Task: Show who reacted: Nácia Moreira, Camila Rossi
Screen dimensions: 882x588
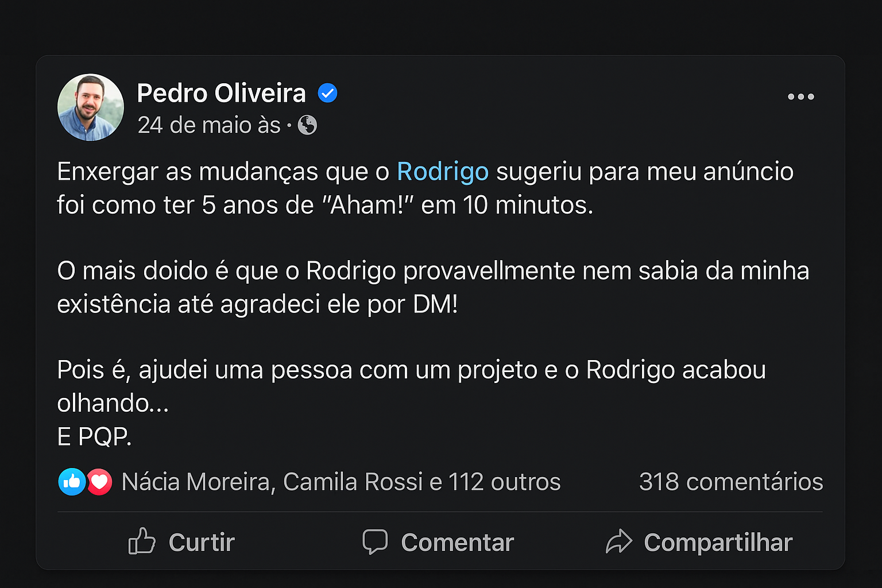Action: [341, 482]
